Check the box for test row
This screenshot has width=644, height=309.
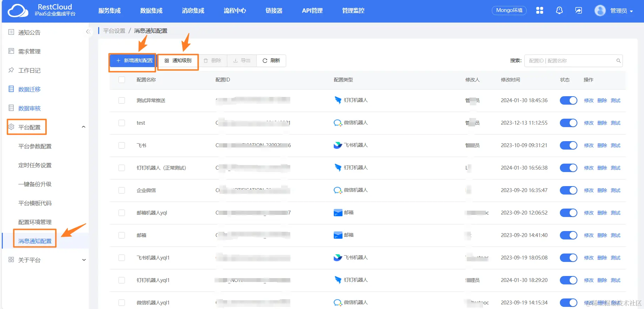[x=122, y=123]
